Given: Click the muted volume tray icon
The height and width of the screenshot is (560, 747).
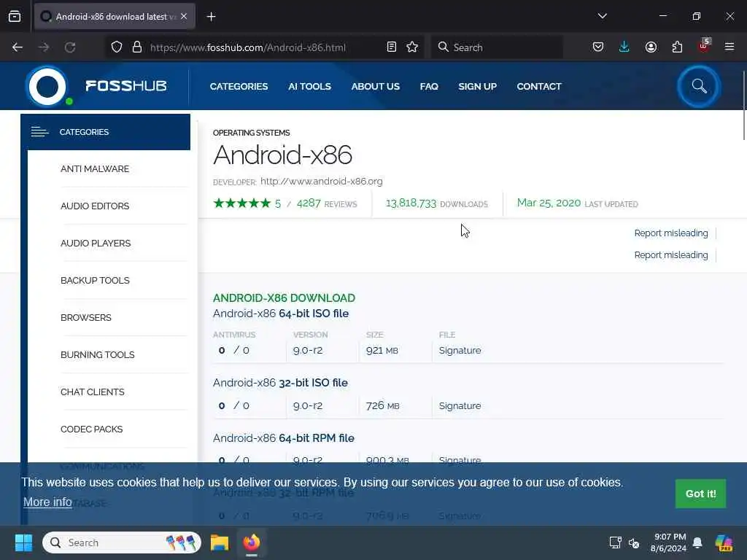Looking at the screenshot, I should pos(634,542).
